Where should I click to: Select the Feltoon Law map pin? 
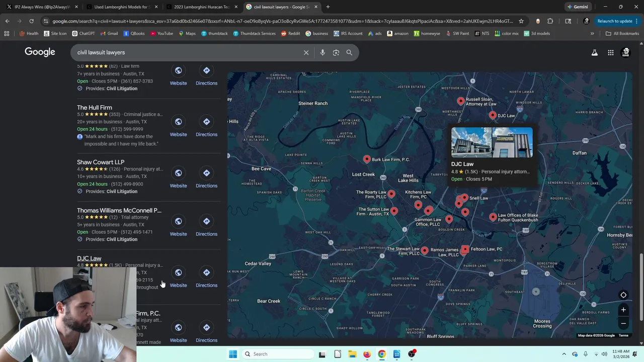pyautogui.click(x=465, y=249)
